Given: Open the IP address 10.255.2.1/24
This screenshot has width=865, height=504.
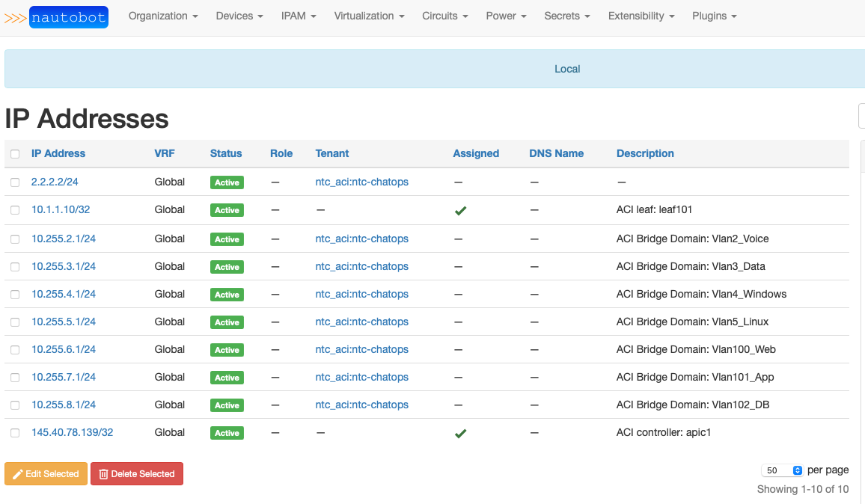Looking at the screenshot, I should tap(64, 238).
